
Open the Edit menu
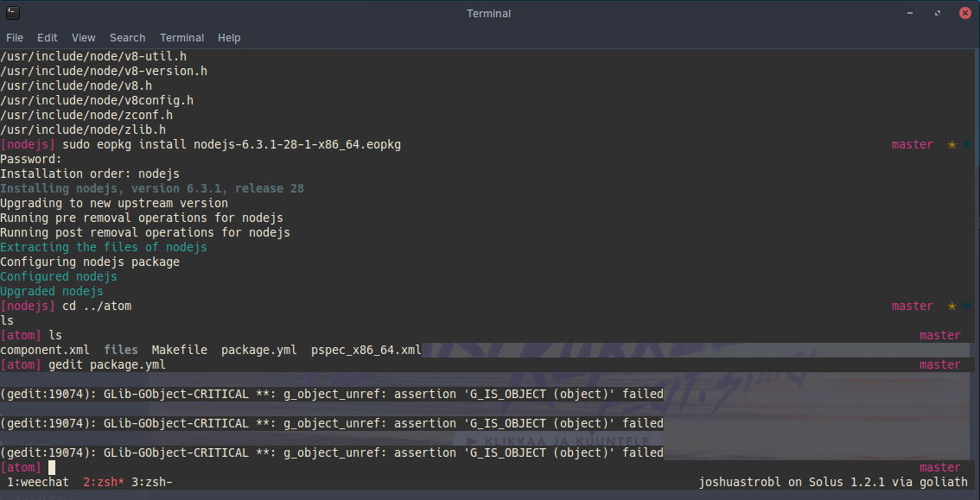(x=47, y=37)
